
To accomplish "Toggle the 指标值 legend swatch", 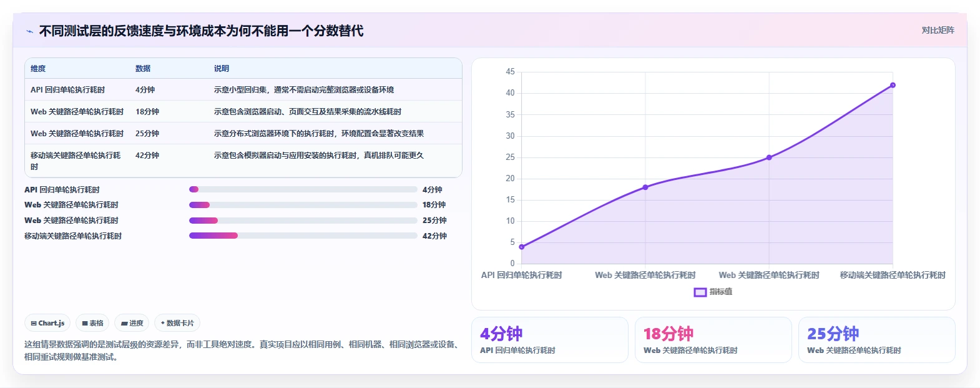I will (x=700, y=292).
